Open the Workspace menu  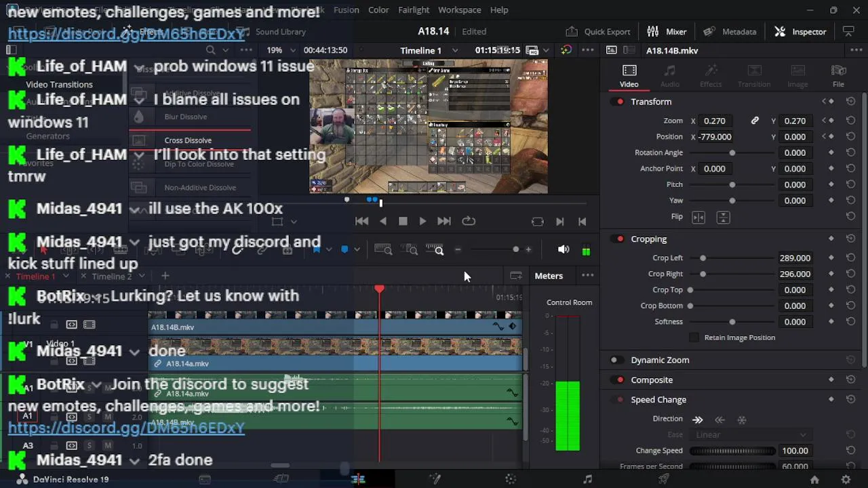click(x=460, y=10)
